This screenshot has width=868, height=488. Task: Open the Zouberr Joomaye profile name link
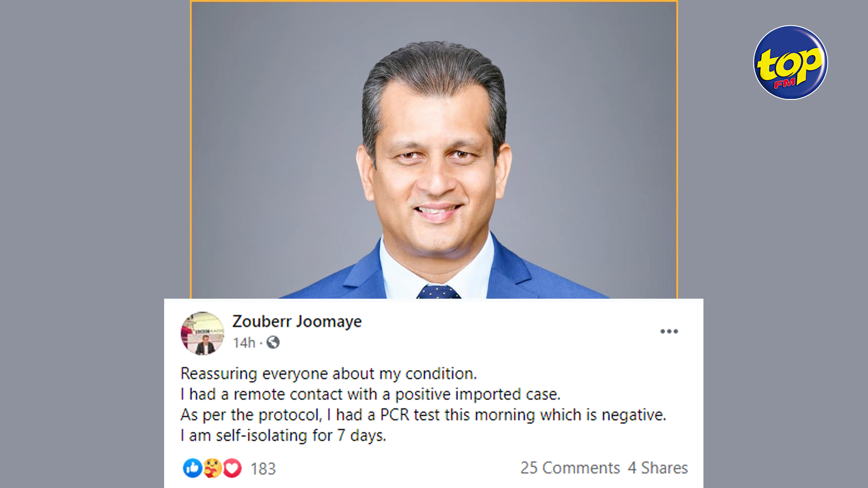pyautogui.click(x=297, y=321)
